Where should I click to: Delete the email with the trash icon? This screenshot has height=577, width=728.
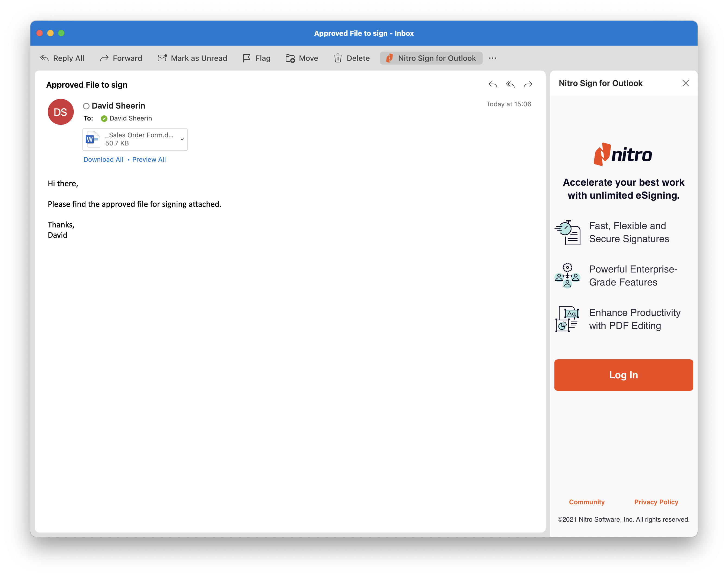[x=338, y=58]
